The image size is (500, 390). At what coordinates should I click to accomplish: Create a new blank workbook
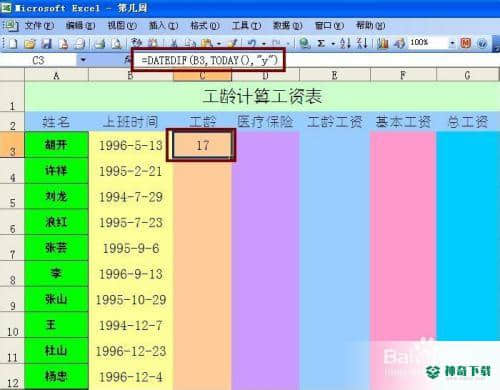tap(13, 43)
